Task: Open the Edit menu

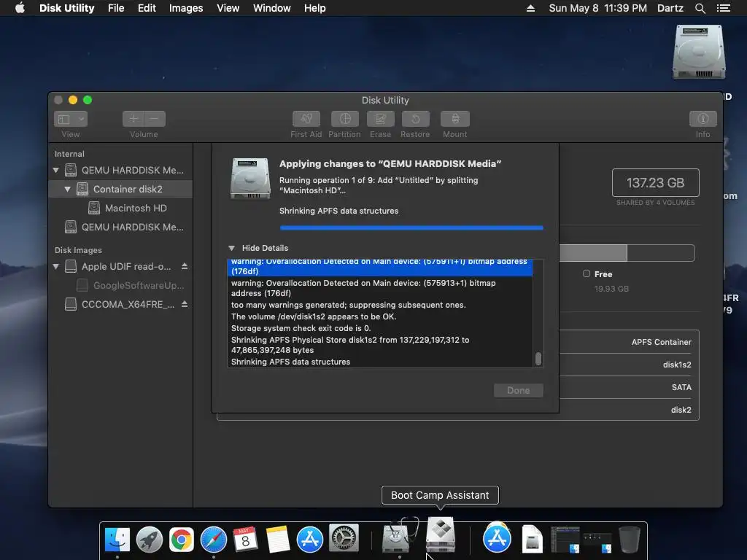Action: coord(147,8)
